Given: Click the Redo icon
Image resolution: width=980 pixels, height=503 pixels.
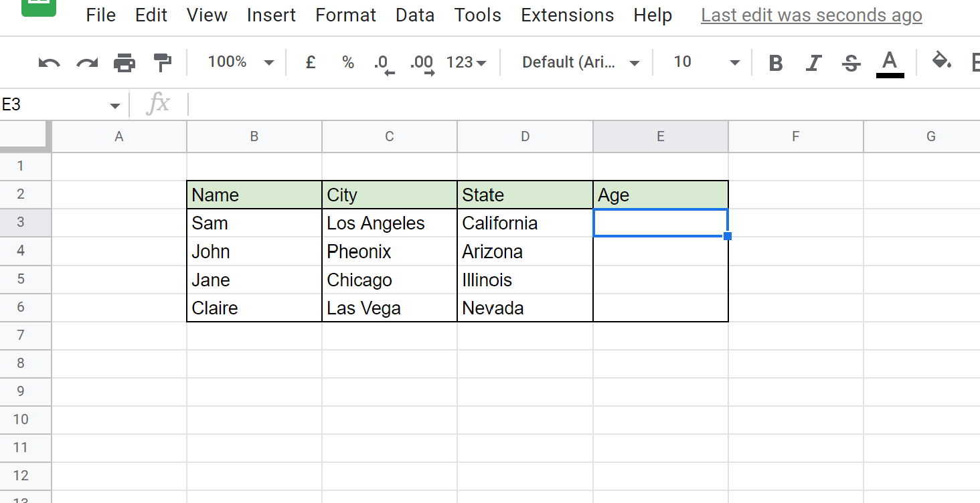Looking at the screenshot, I should coord(86,62).
